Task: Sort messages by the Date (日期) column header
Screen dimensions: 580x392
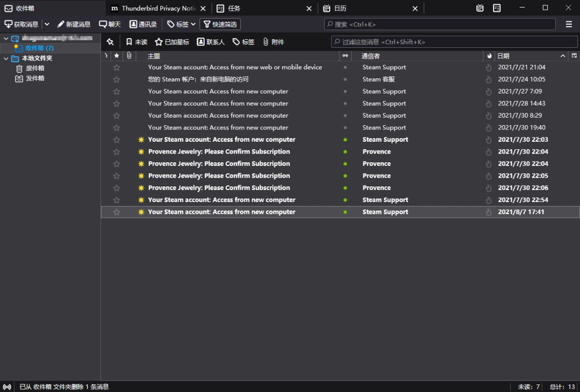Action: point(526,56)
